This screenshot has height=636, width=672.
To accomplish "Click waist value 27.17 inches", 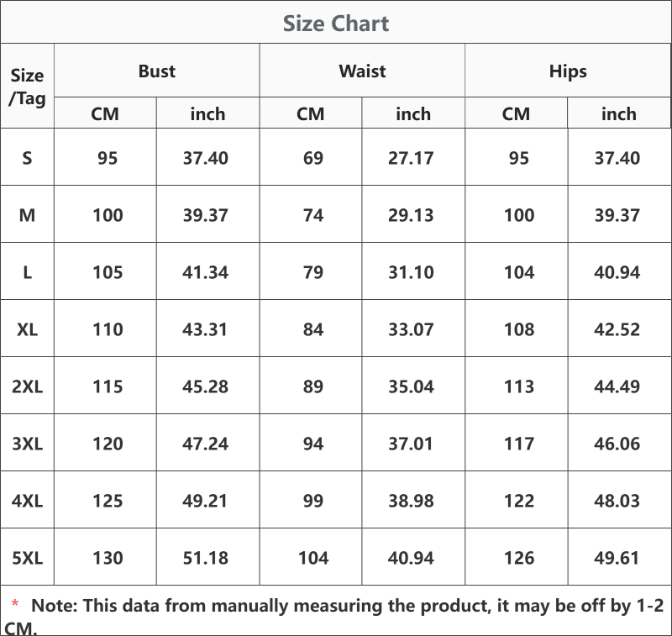I will pyautogui.click(x=411, y=158).
